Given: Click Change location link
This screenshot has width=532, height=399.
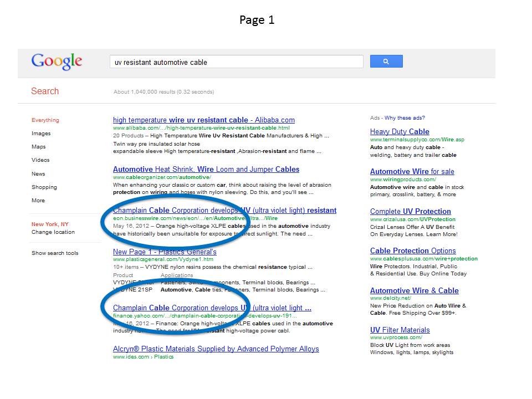Looking at the screenshot, I should coord(53,232).
